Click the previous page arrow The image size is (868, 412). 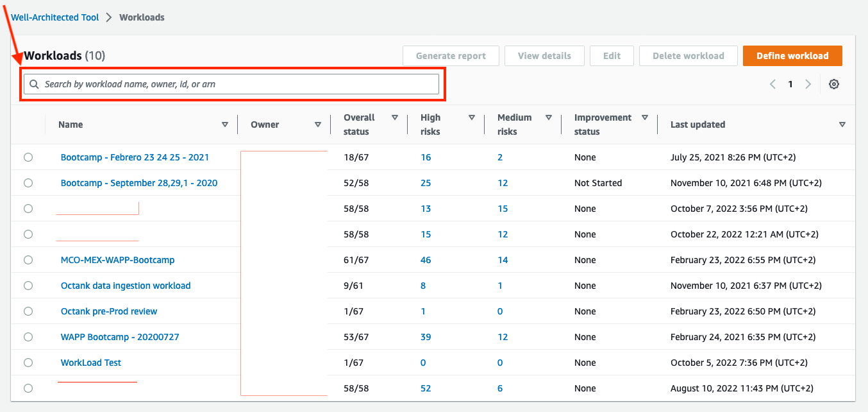coord(772,83)
